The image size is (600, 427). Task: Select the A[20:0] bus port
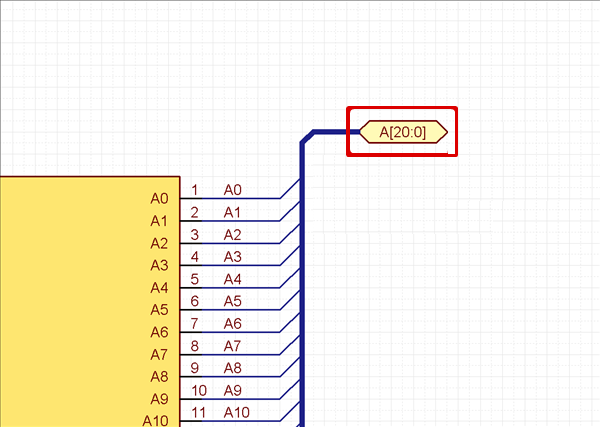[403, 132]
